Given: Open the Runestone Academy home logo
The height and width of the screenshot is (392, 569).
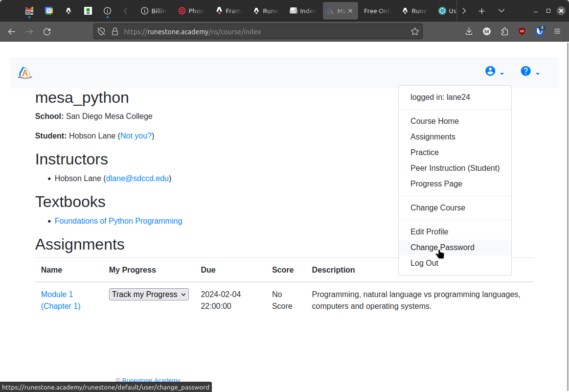Looking at the screenshot, I should (24, 72).
